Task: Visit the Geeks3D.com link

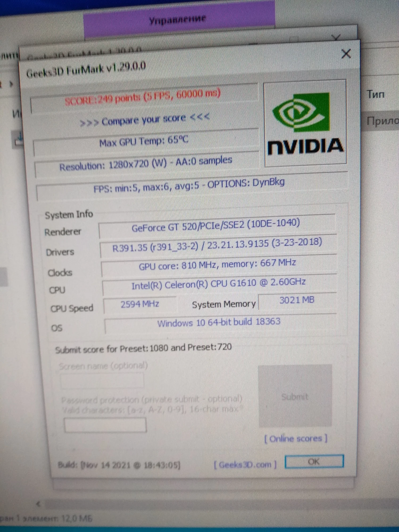Action: (x=245, y=465)
